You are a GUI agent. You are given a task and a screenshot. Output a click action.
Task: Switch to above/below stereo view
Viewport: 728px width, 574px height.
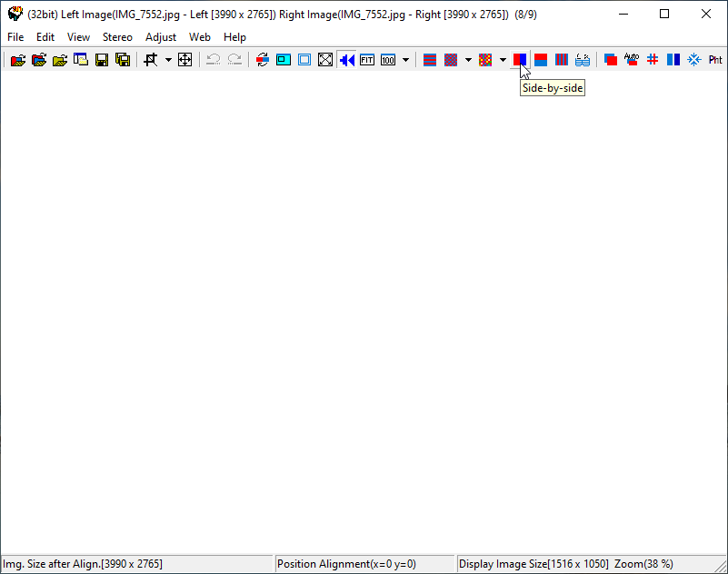[541, 60]
